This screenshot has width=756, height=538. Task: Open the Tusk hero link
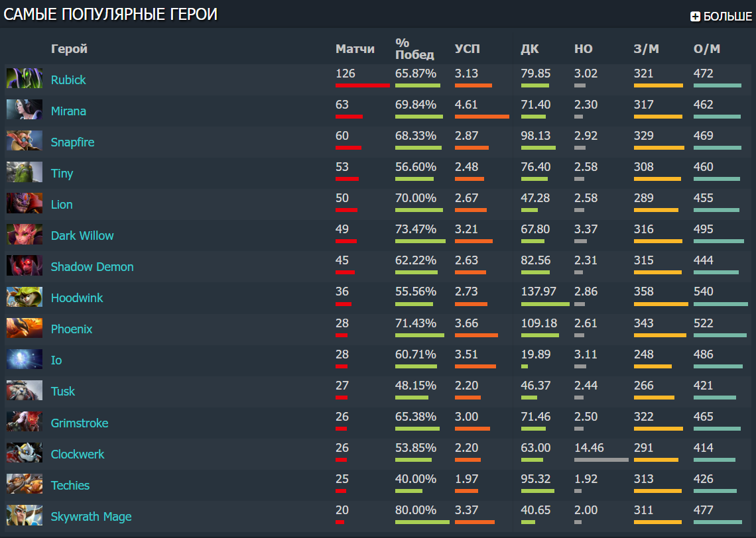(63, 392)
